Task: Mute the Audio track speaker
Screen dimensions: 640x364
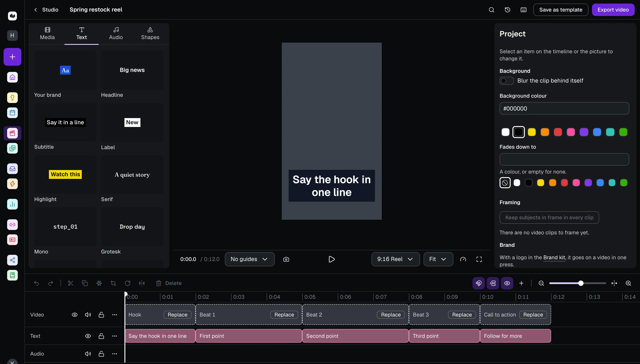Action: coord(88,354)
